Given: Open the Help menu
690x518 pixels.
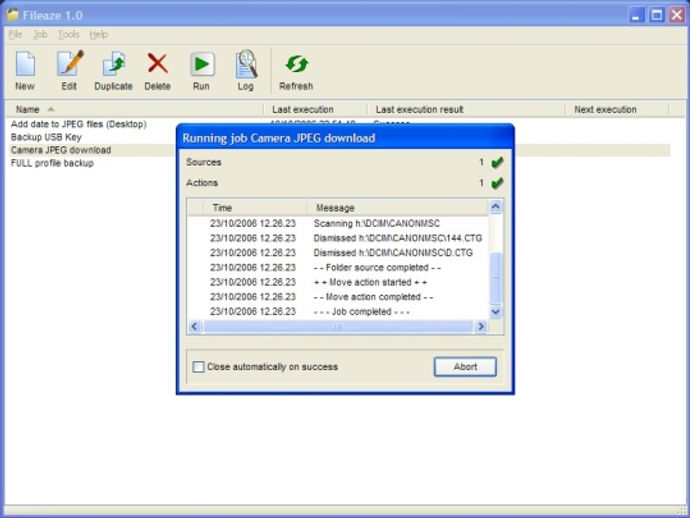Looking at the screenshot, I should (99, 34).
